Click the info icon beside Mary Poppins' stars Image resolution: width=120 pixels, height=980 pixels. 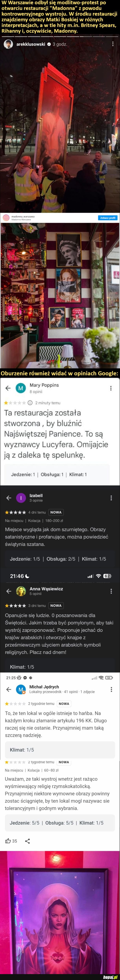[x=30, y=403]
